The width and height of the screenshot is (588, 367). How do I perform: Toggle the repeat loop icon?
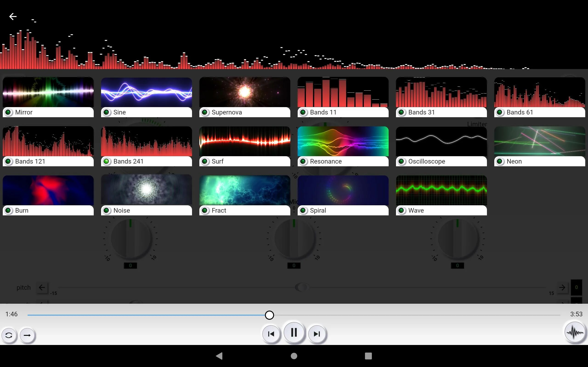[9, 335]
